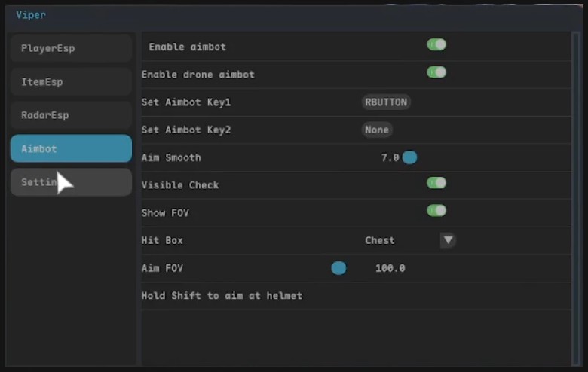Click the Chest hit box selection

[x=380, y=240]
